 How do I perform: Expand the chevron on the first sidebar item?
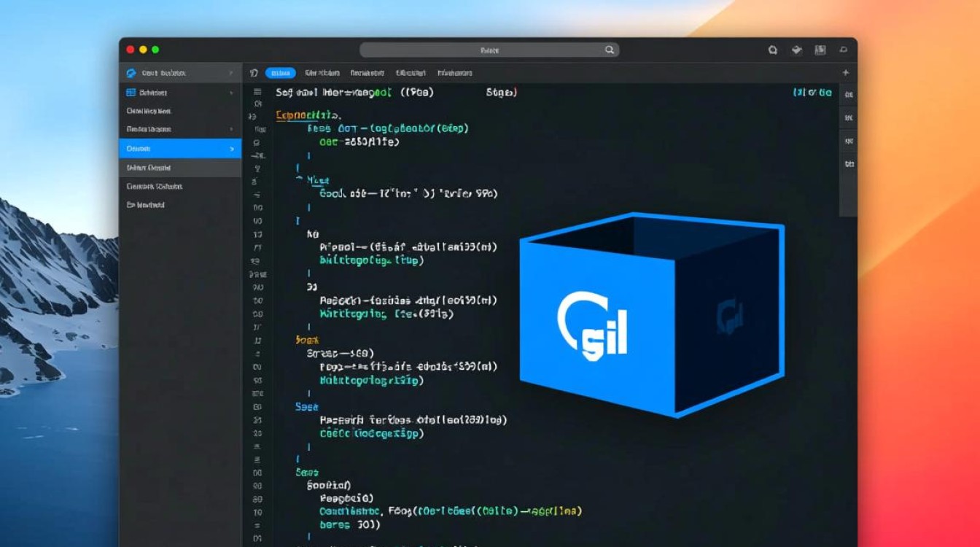[231, 73]
